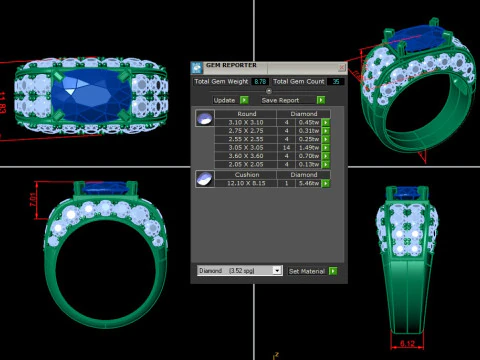The height and width of the screenshot is (360, 480).
Task: Select the 2.05 X 2.05 size cell
Action: click(246, 164)
